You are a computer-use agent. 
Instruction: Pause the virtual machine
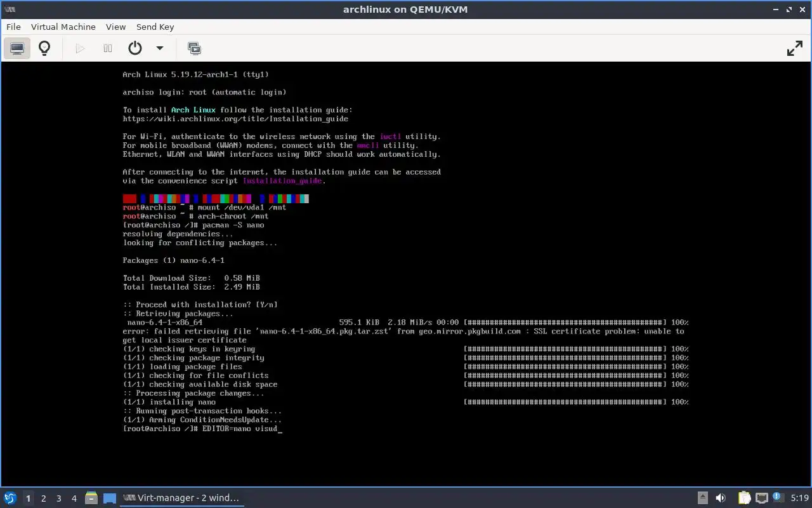[108, 48]
